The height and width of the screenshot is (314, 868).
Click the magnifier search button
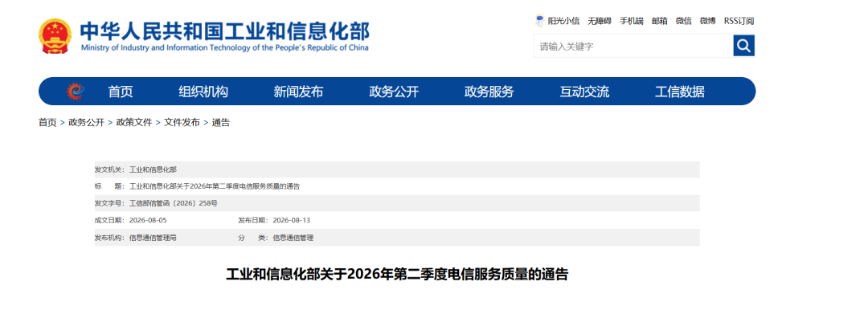(744, 46)
